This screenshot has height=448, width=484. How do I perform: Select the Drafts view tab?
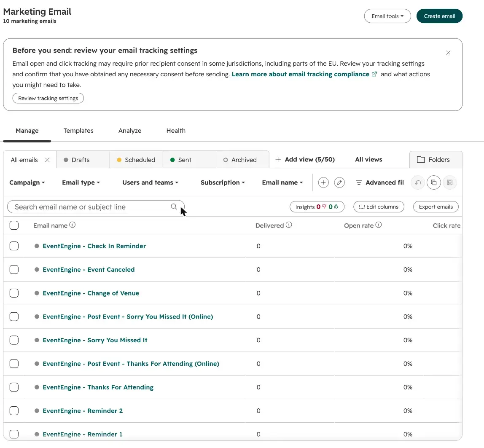point(83,159)
